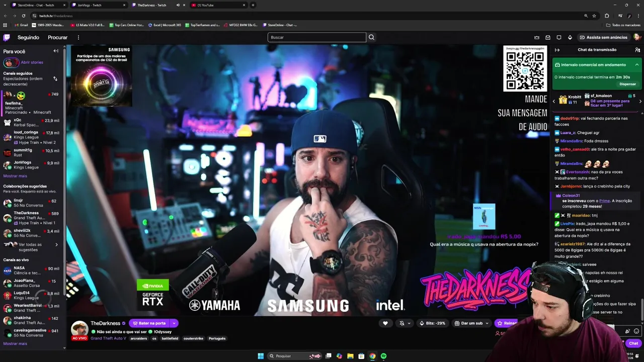Click Assista sem anúncios button
Viewport: 644px width, 362px height.
pos(603,37)
